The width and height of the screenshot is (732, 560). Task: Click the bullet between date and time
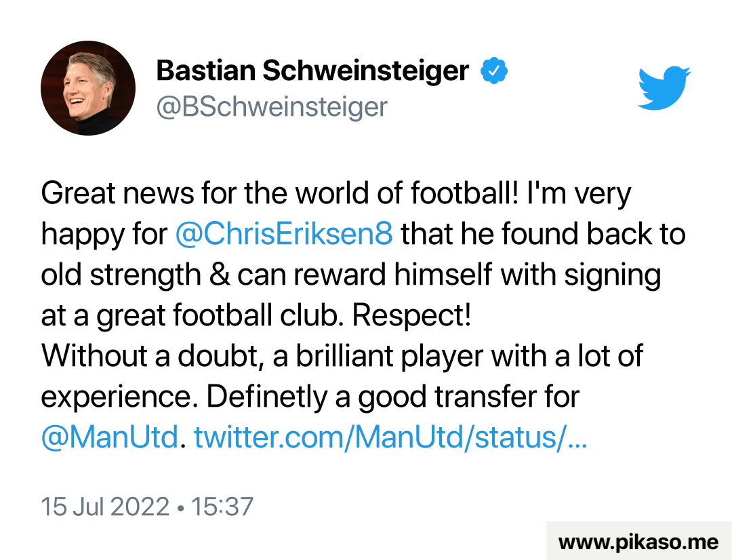tap(180, 507)
